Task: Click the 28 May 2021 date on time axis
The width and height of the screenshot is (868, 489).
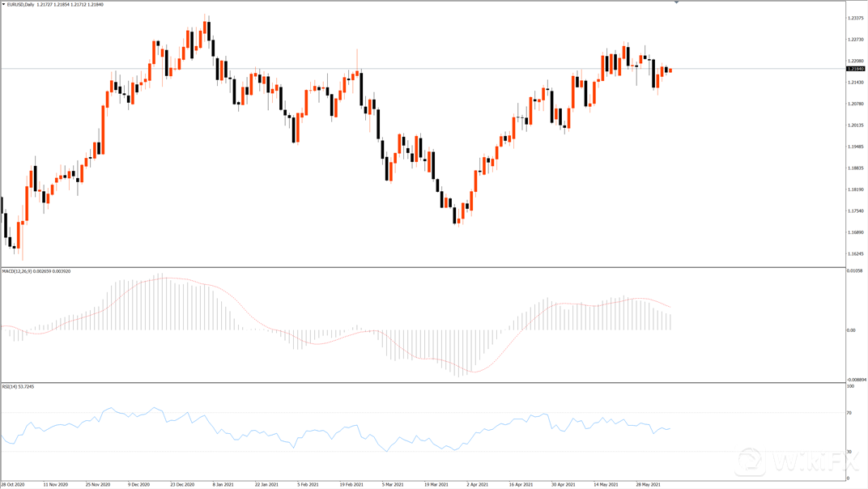Action: [648, 484]
